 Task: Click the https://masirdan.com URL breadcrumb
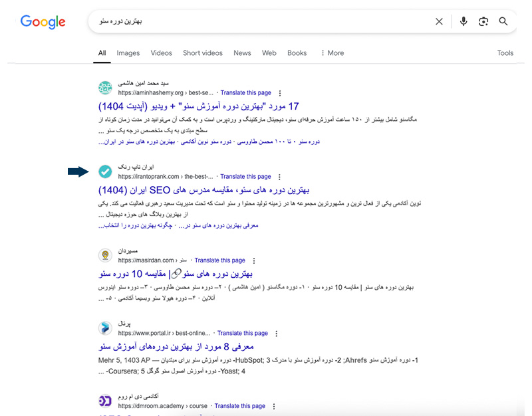152,260
